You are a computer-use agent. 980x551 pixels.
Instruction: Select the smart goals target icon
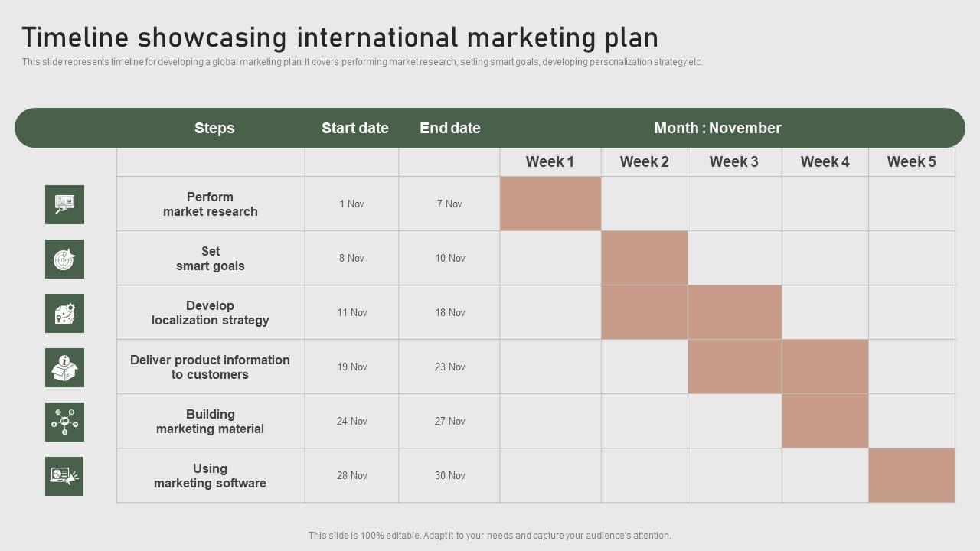[x=64, y=259]
